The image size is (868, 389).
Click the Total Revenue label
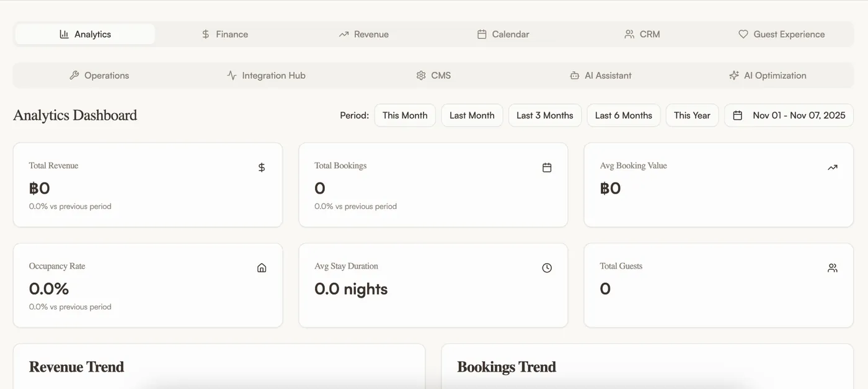[53, 166]
